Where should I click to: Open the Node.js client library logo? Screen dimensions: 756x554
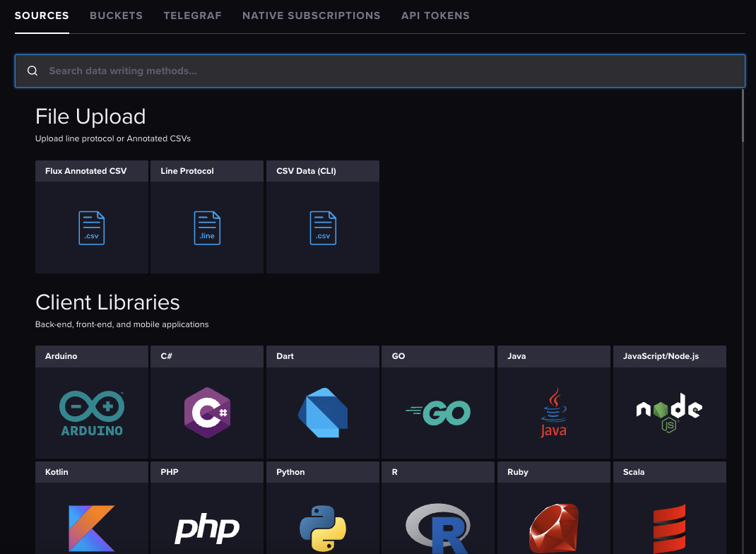(x=669, y=413)
